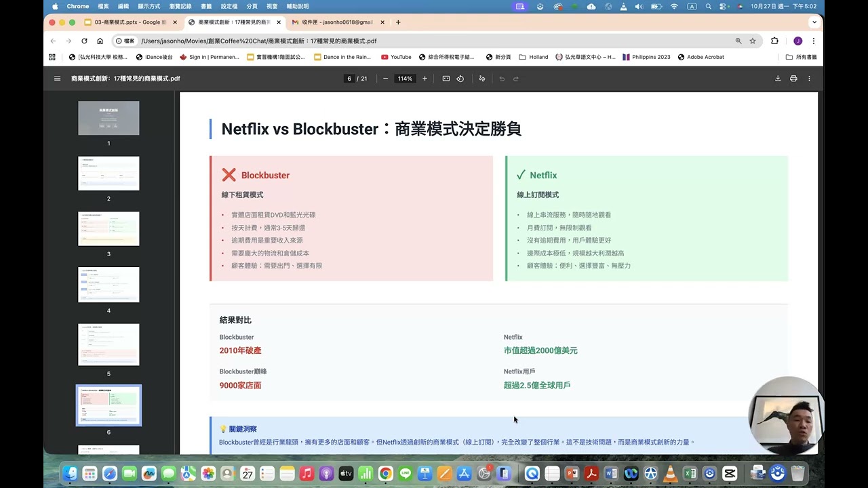Open the 編輯 menu in menu bar
868x488 pixels.
click(x=123, y=6)
